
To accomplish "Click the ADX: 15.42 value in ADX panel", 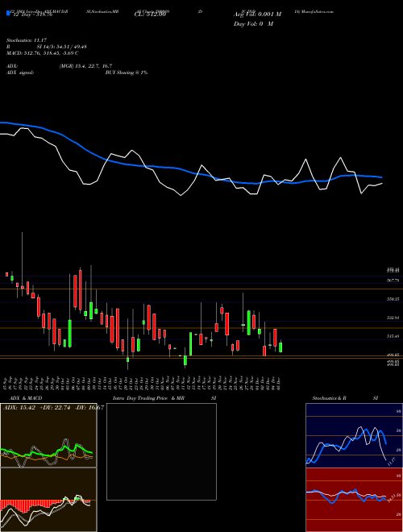I will [18, 408].
